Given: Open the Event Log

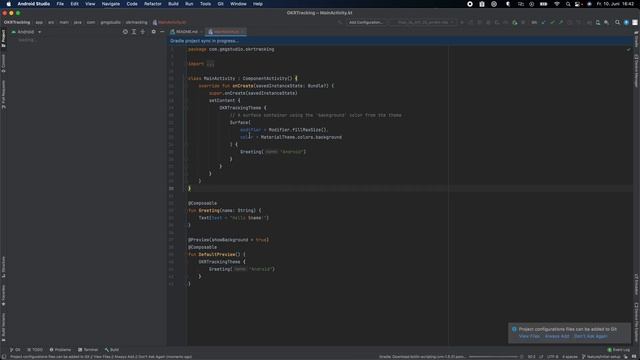Looking at the screenshot, I should (x=618, y=350).
